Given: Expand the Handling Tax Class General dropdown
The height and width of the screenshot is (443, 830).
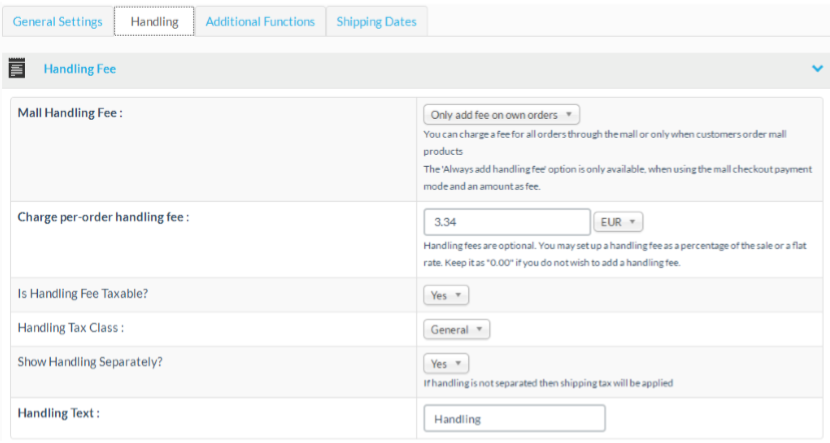Looking at the screenshot, I should point(457,329).
